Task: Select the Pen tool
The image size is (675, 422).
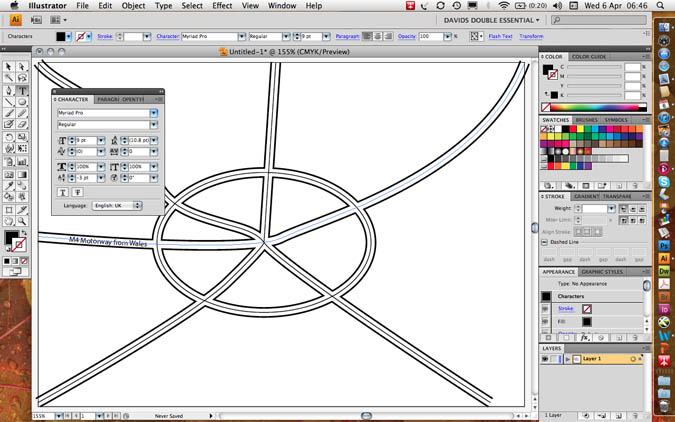Action: [8, 90]
